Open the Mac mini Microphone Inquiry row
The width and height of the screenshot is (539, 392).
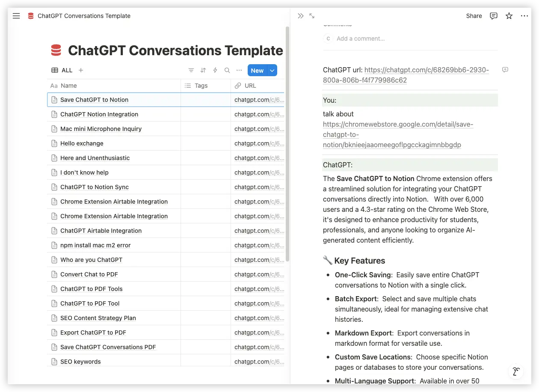tap(101, 129)
